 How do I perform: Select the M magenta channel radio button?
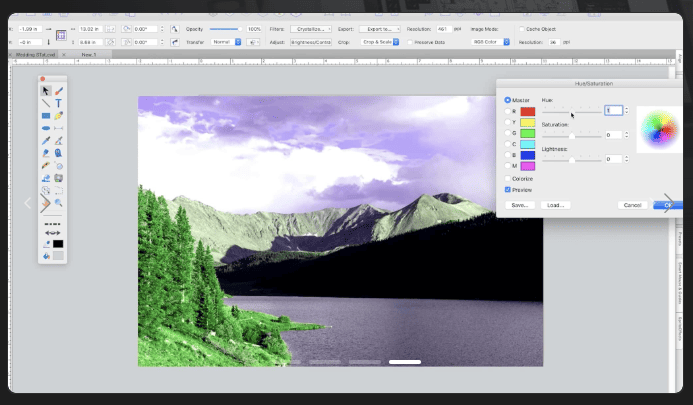tap(507, 166)
